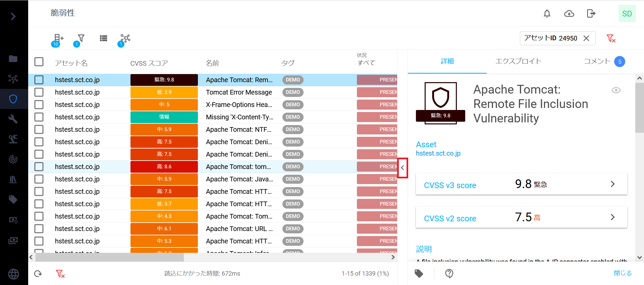This screenshot has width=644, height=285.
Task: Open the help question mark icon
Action: (x=449, y=274)
